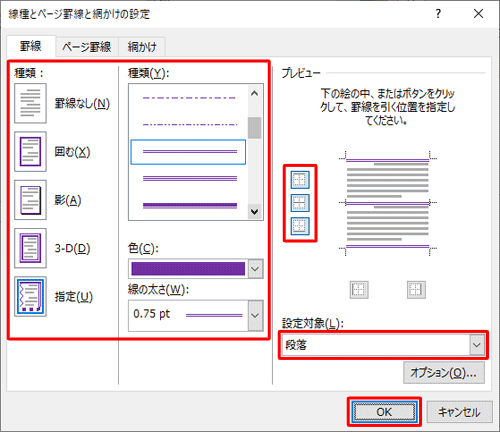Click the middle border line in preview diagram
This screenshot has width=500, height=432.
388,203
